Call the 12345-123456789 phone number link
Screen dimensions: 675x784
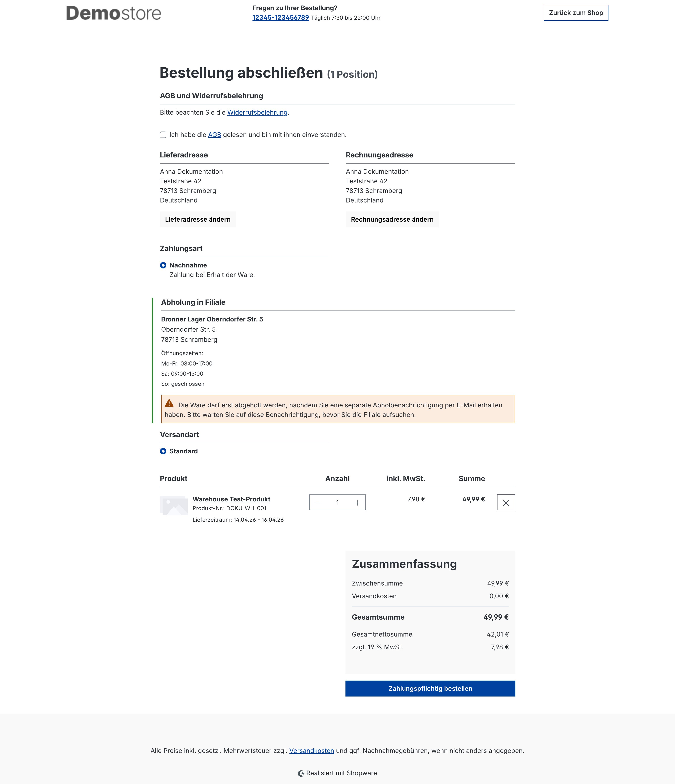280,17
